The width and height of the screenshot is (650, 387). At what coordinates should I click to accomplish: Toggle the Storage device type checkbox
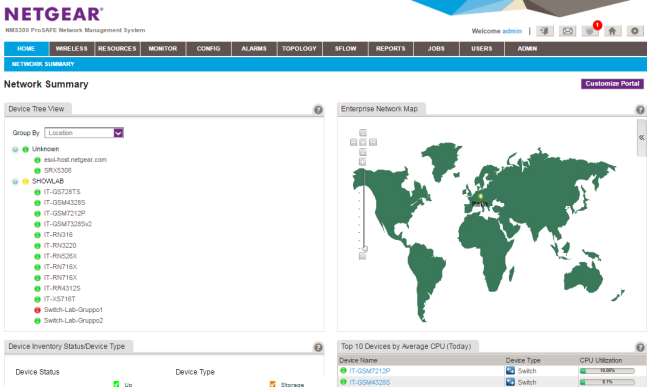click(272, 384)
